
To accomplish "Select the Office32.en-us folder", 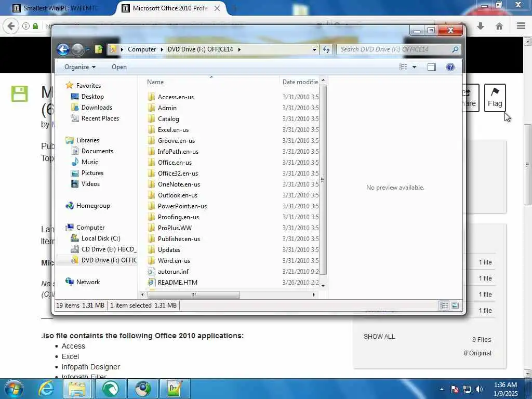I will coord(178,174).
